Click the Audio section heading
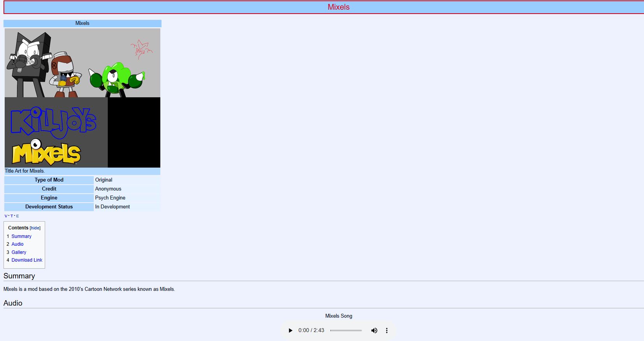644x341 pixels. pos(13,303)
